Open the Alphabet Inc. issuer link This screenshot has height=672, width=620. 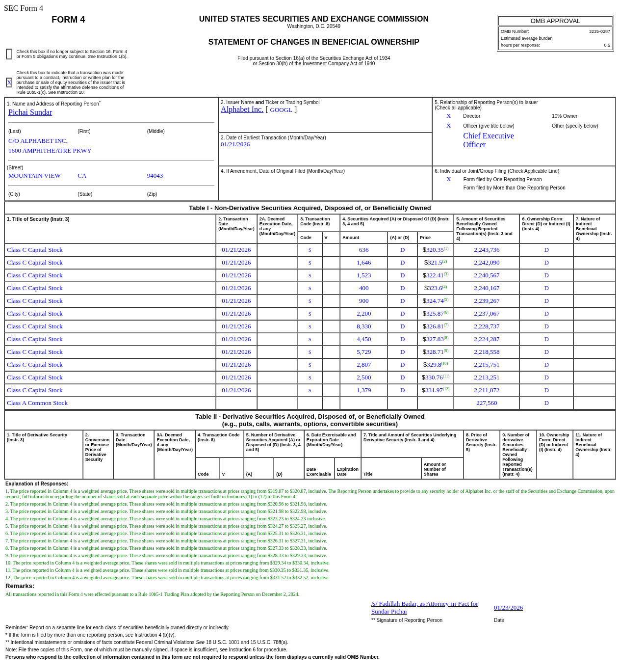coord(242,109)
